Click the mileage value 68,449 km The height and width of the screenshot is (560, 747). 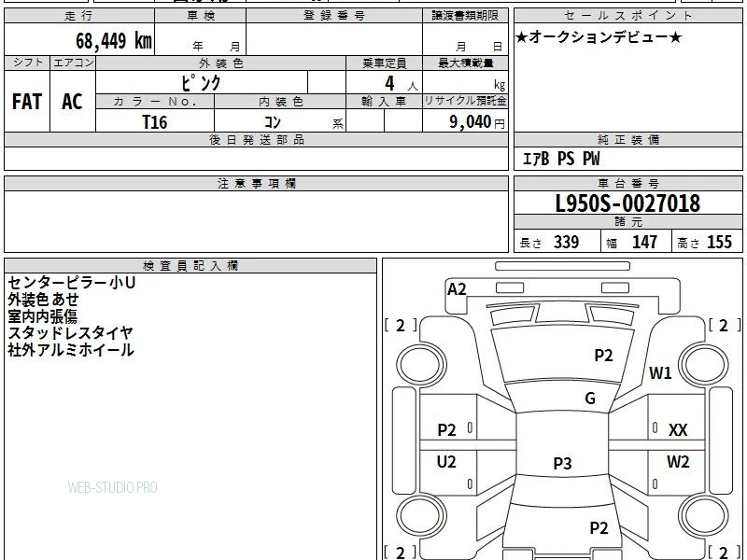[114, 40]
